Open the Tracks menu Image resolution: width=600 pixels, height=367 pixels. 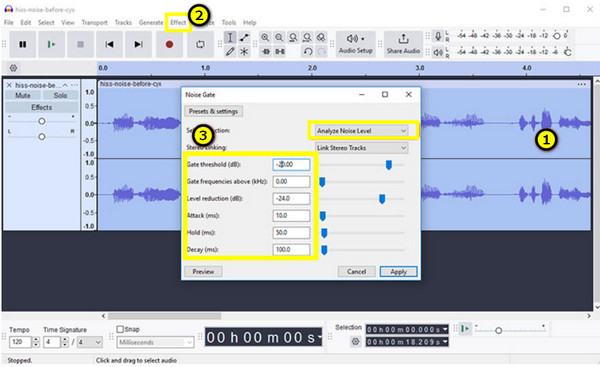point(123,23)
